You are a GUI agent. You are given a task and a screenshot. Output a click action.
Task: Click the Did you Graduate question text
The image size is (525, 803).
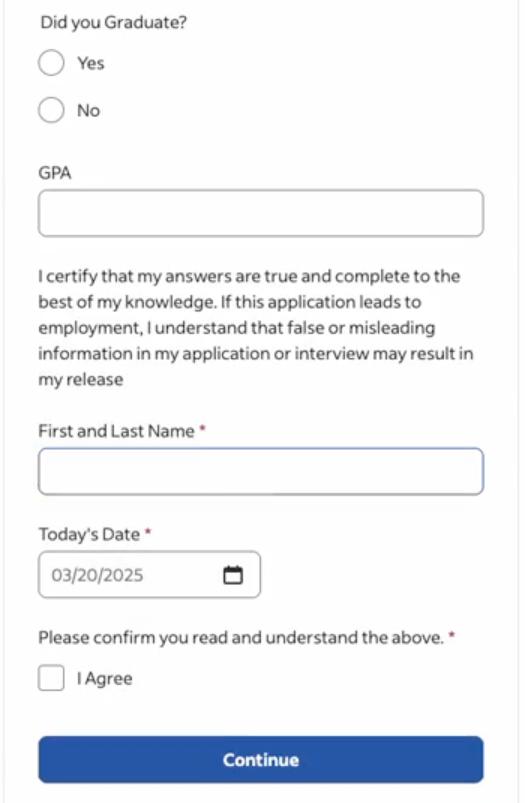(114, 23)
